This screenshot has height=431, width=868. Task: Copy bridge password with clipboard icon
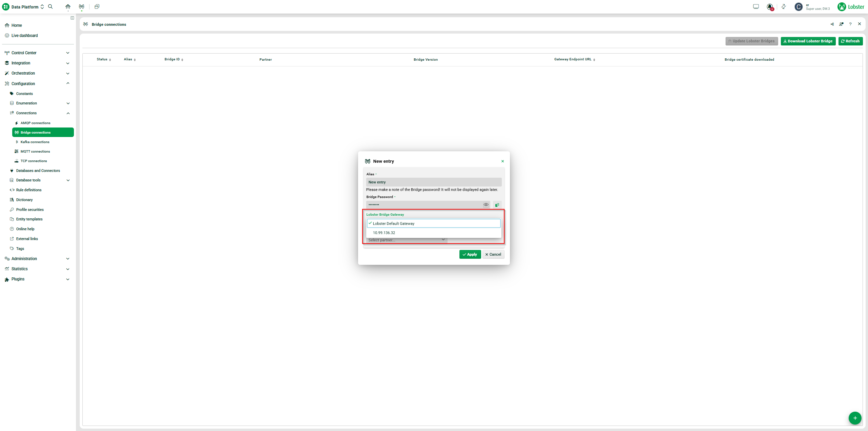(x=497, y=205)
